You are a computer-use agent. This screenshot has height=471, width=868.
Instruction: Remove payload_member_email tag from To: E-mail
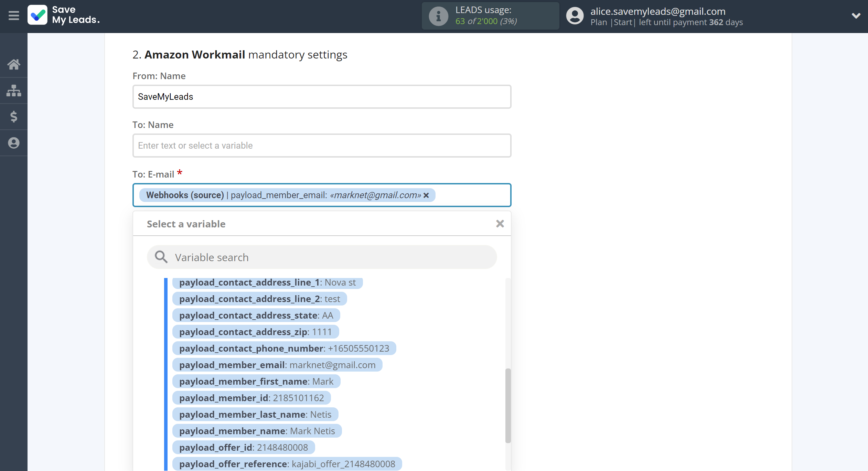coord(426,195)
